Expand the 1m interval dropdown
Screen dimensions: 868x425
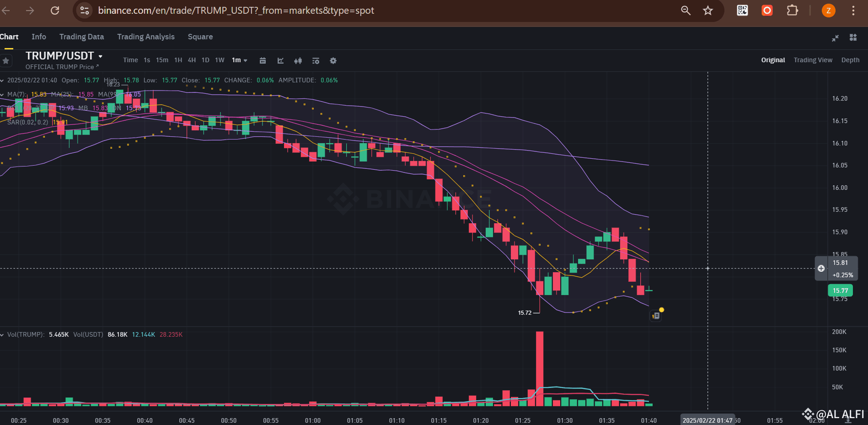point(239,60)
